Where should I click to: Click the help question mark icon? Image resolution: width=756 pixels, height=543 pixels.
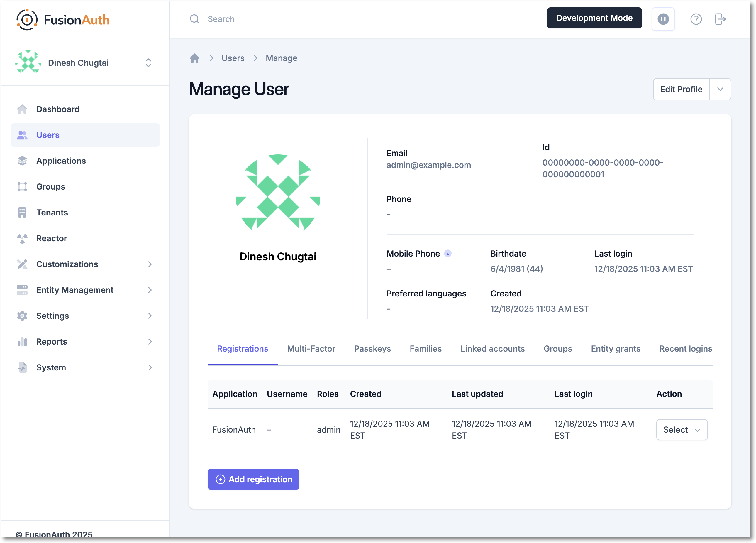(696, 19)
